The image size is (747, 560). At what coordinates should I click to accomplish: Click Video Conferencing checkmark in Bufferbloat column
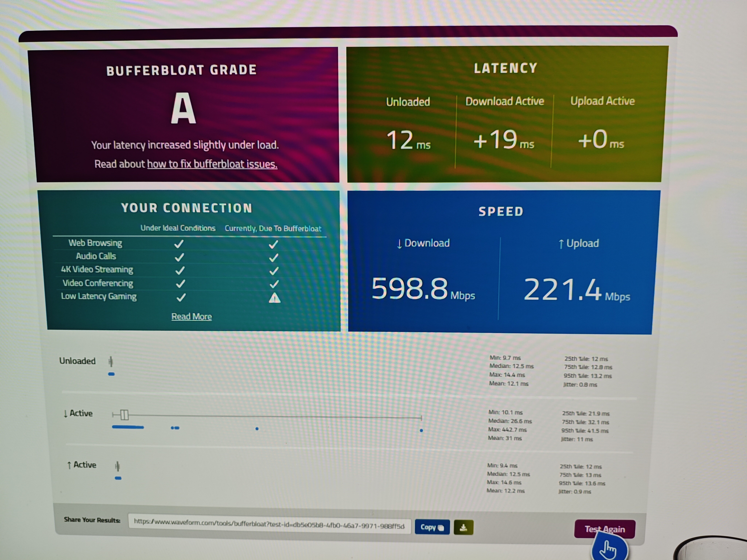click(x=274, y=284)
